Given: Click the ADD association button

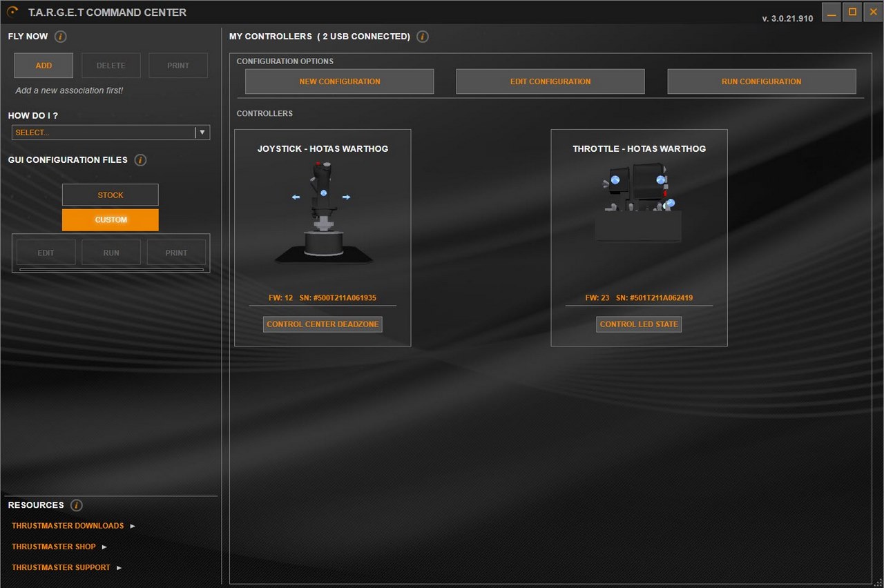Looking at the screenshot, I should pyautogui.click(x=44, y=66).
